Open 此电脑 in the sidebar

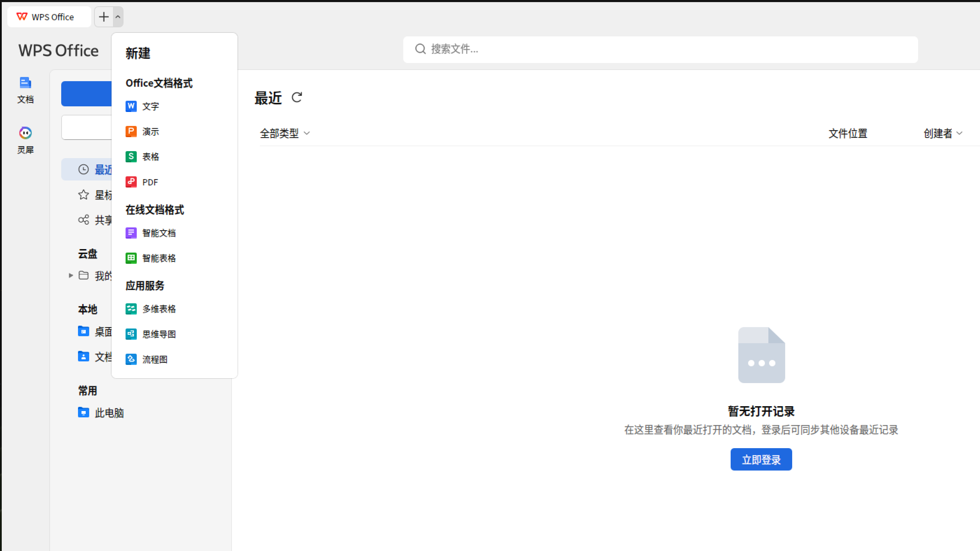tap(109, 412)
